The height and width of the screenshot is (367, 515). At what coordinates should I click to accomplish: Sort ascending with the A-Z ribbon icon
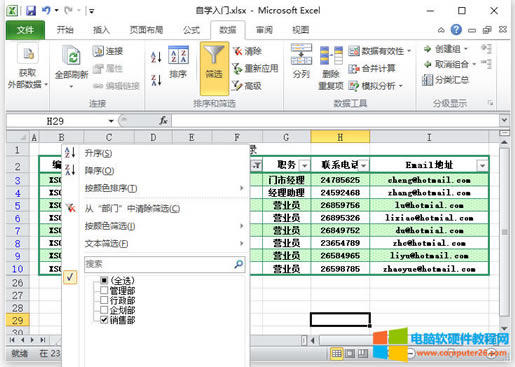[x=156, y=57]
